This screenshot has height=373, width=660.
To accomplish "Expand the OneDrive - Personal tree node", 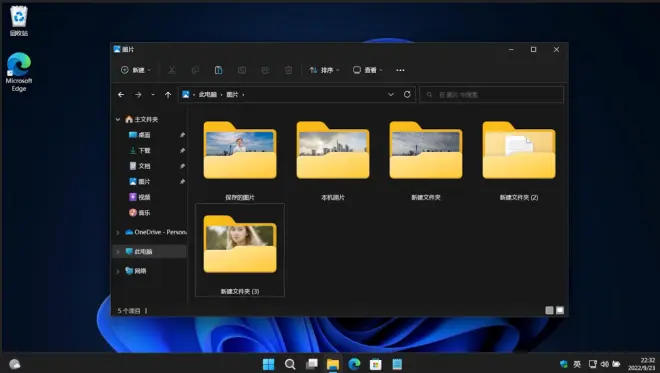I will point(118,232).
